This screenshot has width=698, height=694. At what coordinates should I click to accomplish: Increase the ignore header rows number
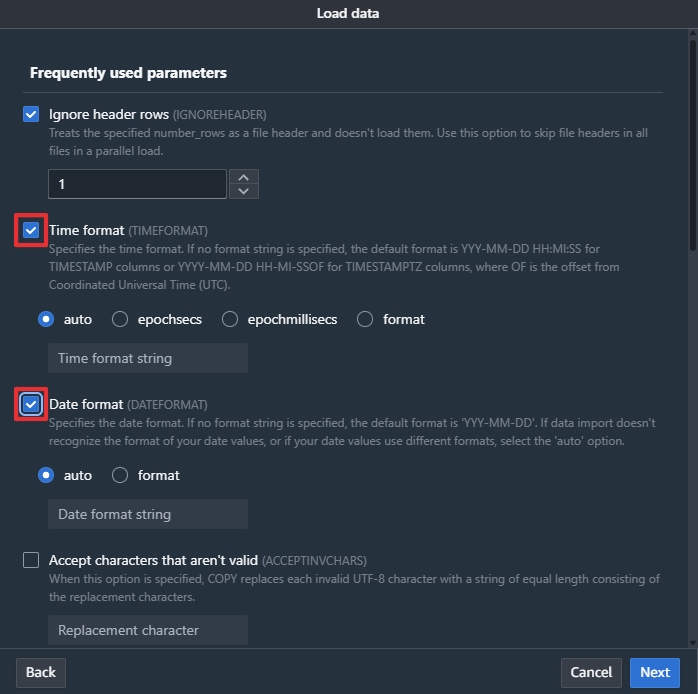(244, 177)
